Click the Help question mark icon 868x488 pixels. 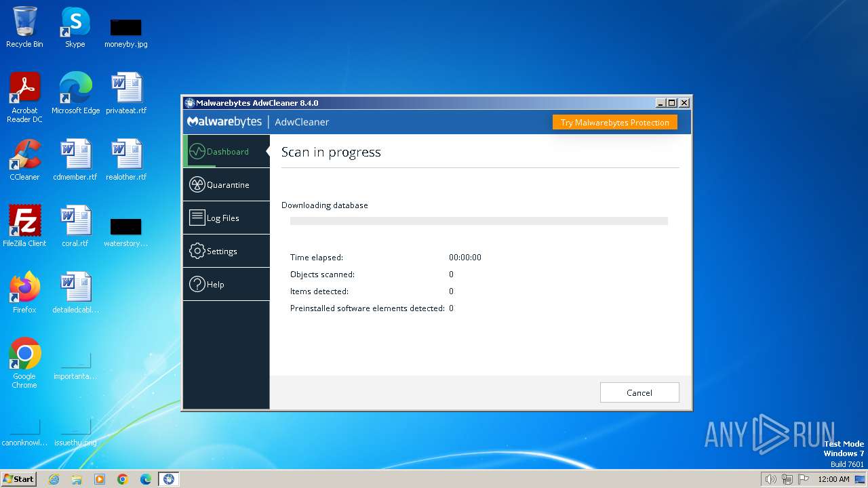[x=197, y=284]
